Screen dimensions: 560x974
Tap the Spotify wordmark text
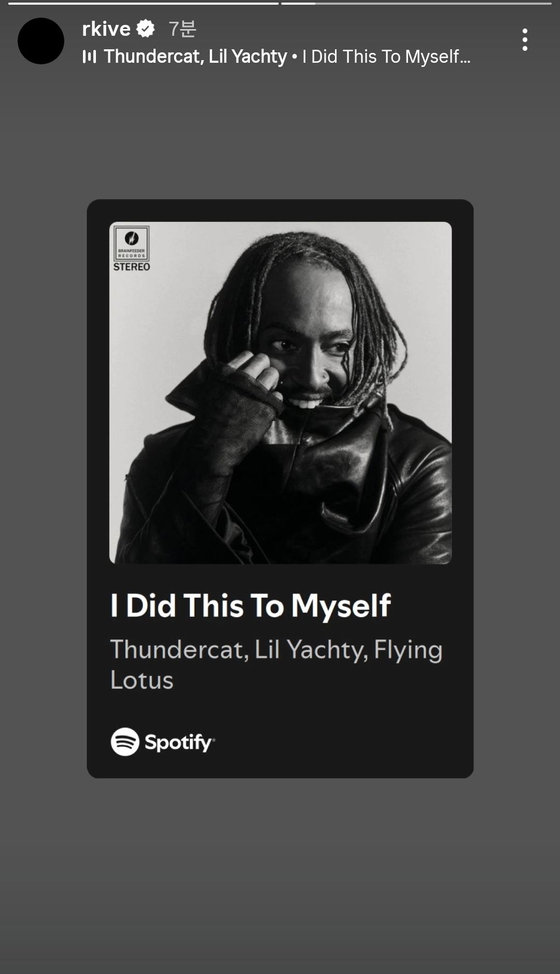[x=178, y=742]
